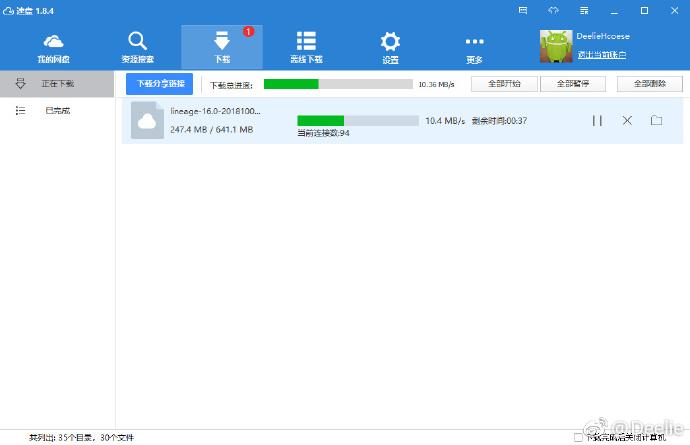Click the 当前连接数:94 connection count
The width and height of the screenshot is (690, 445).
coord(323,133)
